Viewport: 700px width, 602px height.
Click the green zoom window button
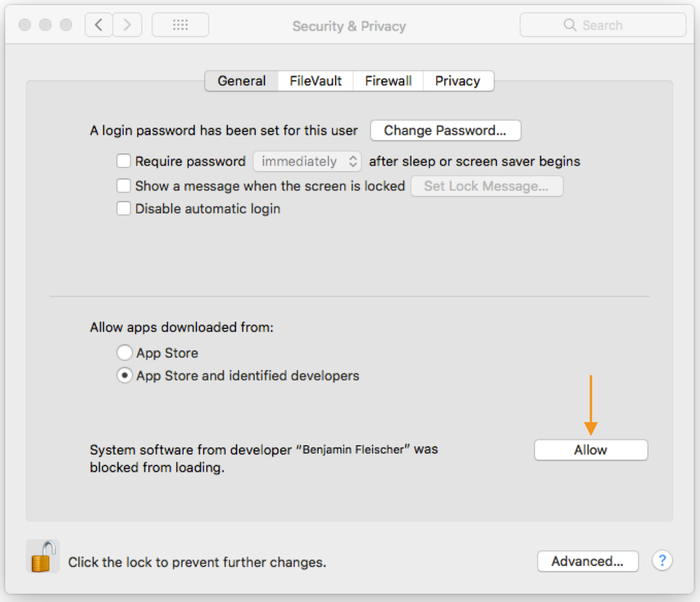point(66,25)
